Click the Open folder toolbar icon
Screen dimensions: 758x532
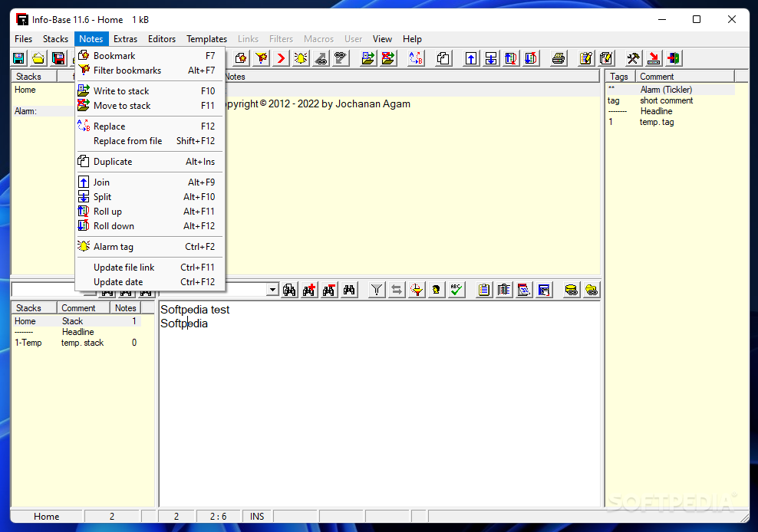38,58
